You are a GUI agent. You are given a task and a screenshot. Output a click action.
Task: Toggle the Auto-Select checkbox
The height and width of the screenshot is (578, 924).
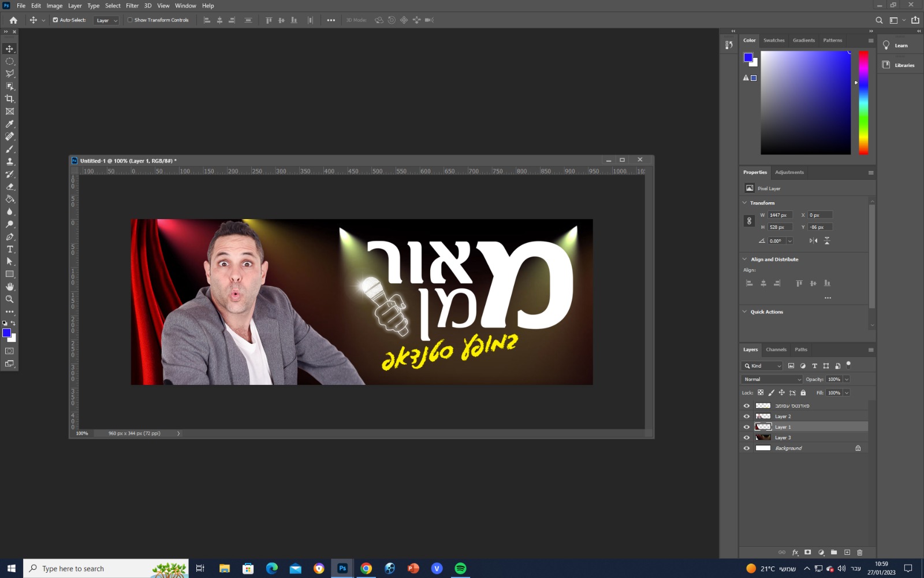[x=55, y=20]
